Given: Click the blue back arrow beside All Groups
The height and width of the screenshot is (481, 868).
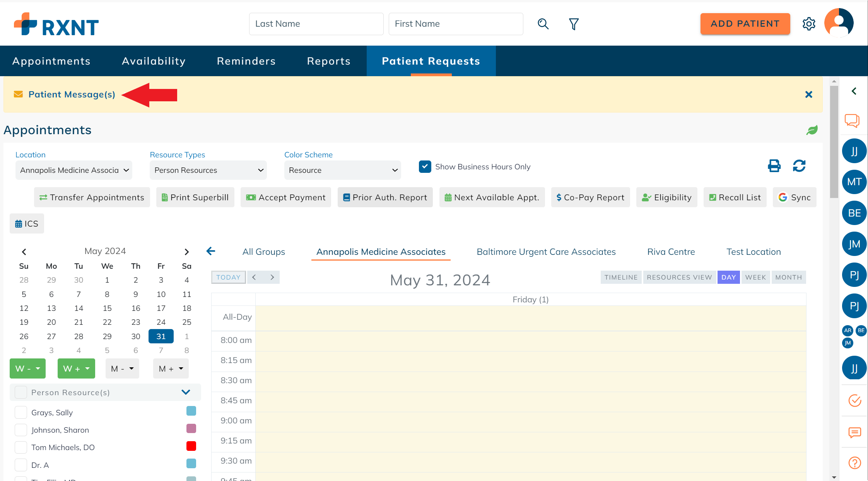Looking at the screenshot, I should point(211,251).
